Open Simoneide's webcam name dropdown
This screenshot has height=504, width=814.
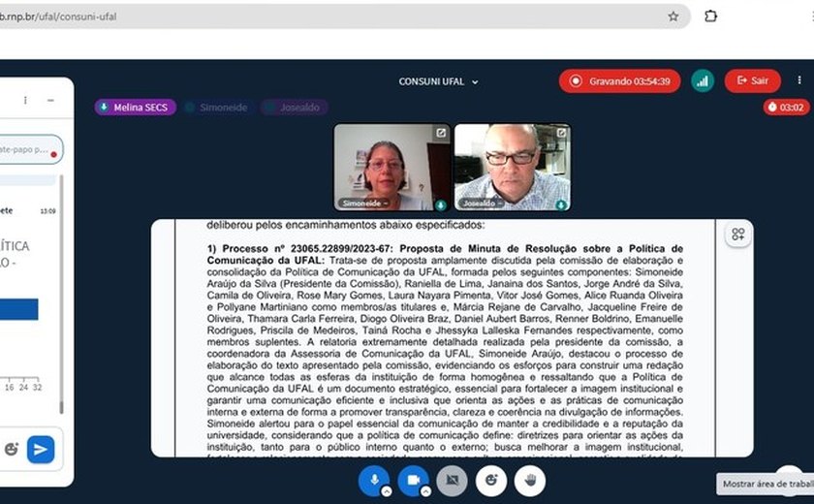(x=364, y=204)
